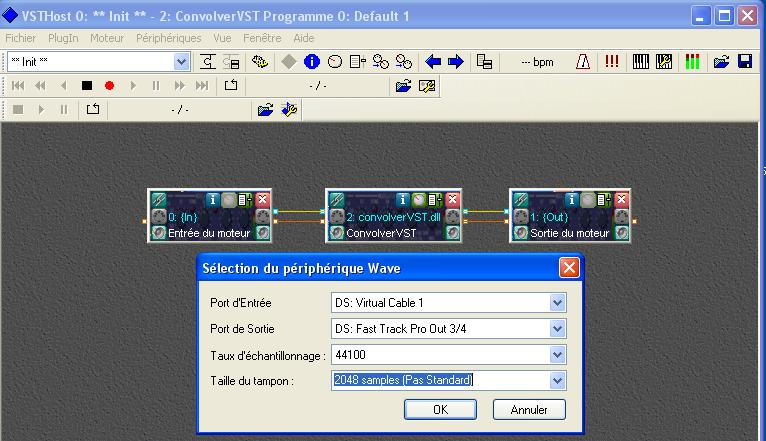Viewport: 766px width, 441px height.
Task: Click the red exclamation panic icon
Action: tap(612, 62)
